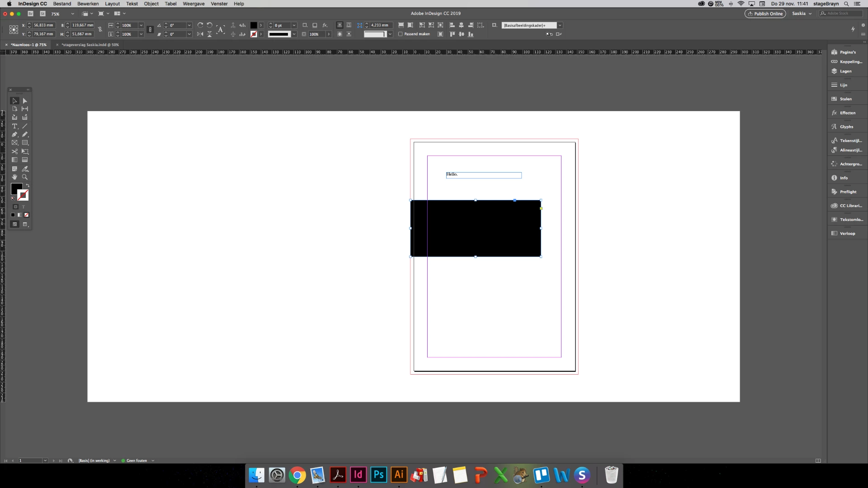Image resolution: width=868 pixels, height=488 pixels.
Task: Select the Line tool
Action: [25, 126]
